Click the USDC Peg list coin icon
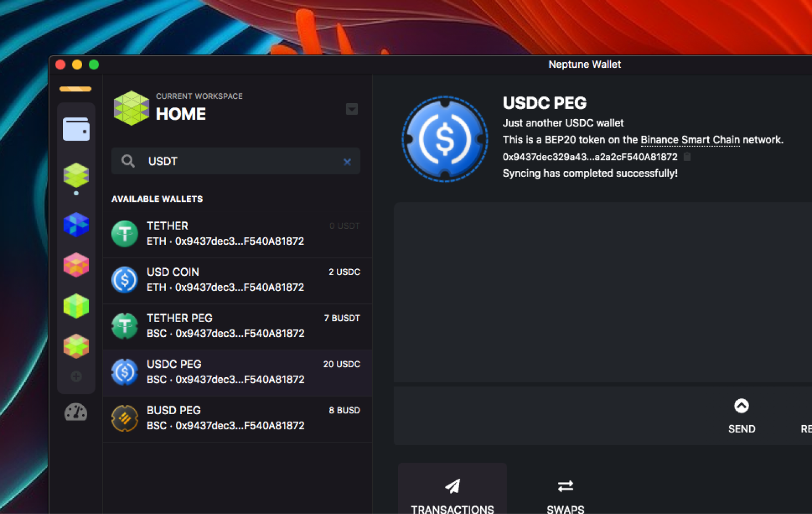 click(125, 372)
